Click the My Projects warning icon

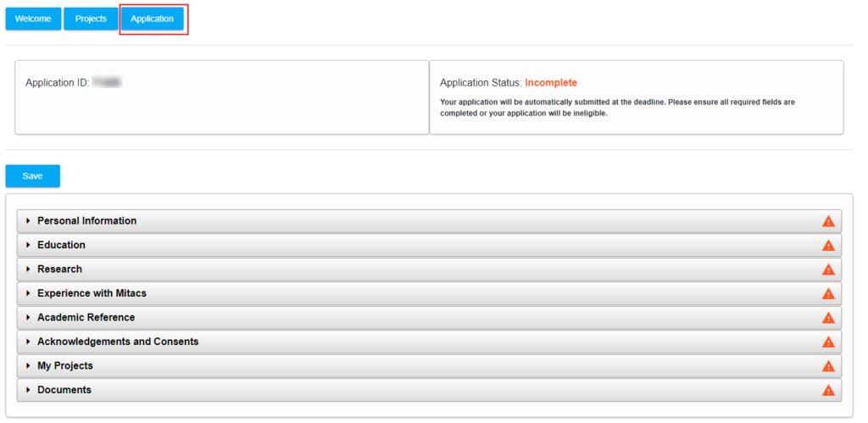(827, 366)
